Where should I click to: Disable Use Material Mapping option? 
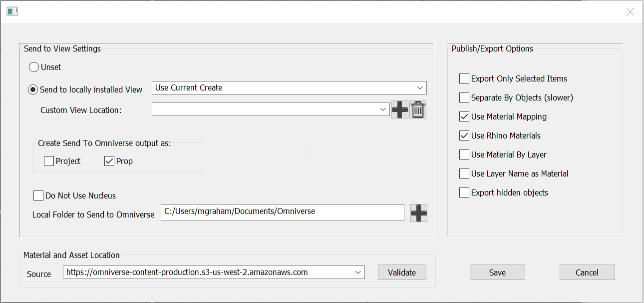[464, 116]
